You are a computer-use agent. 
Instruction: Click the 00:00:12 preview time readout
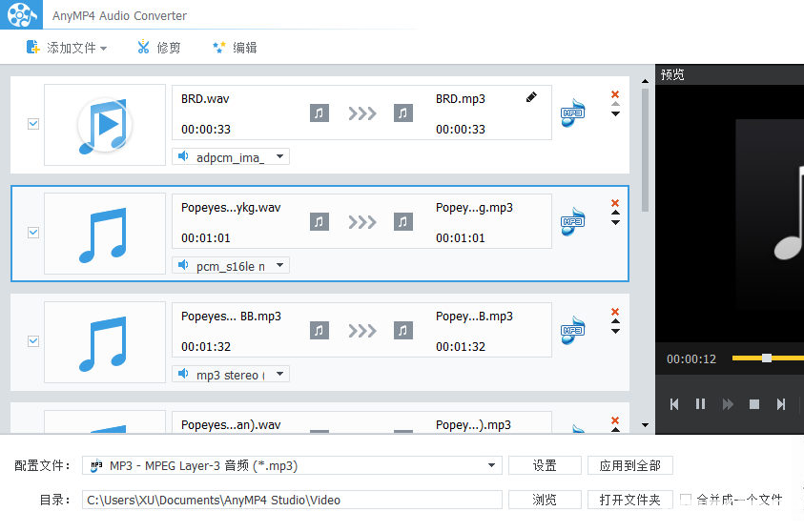click(691, 358)
